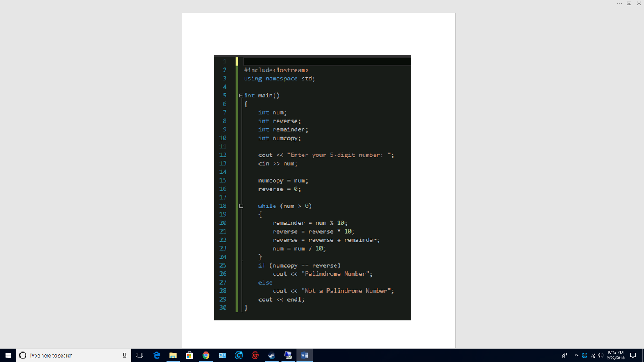The image size is (644, 362).
Task: Expand hidden icons in the system tray
Action: click(x=576, y=355)
